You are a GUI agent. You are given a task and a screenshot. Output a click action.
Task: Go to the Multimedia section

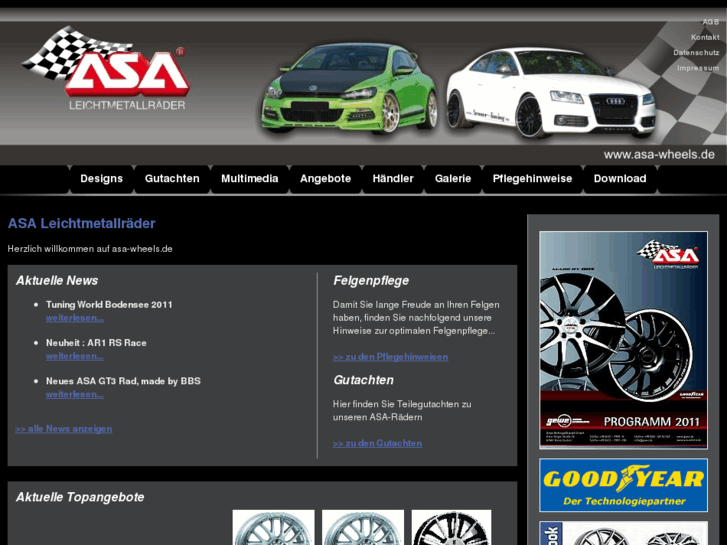[249, 179]
